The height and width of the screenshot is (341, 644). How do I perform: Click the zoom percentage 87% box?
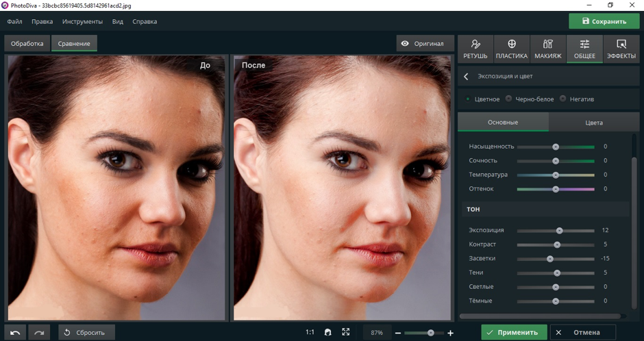pyautogui.click(x=376, y=333)
